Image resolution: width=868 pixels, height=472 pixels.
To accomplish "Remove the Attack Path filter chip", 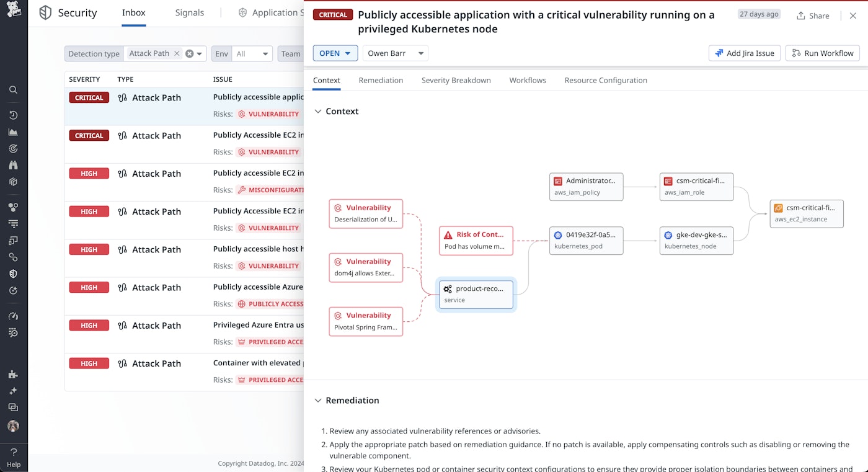I will click(177, 53).
